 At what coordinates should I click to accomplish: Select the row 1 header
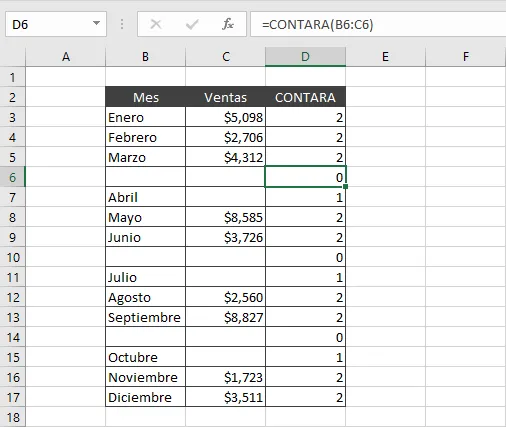(x=12, y=77)
